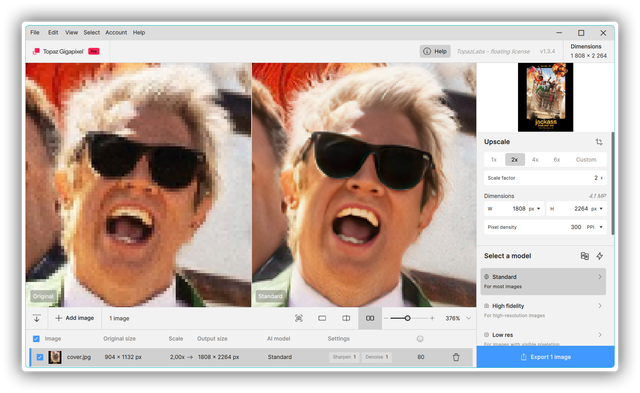The width and height of the screenshot is (640, 393).
Task: Click the Standard AI model cell in cover.jpg row
Action: tap(280, 357)
